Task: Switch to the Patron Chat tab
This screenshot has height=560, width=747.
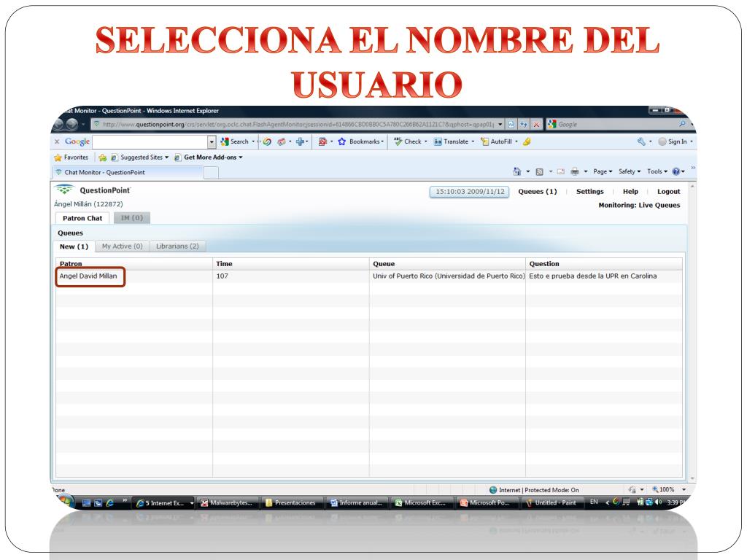Action: pyautogui.click(x=82, y=218)
